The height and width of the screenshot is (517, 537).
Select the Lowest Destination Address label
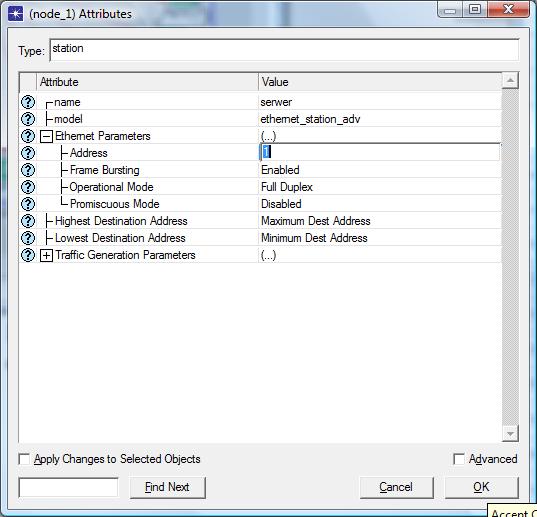[x=120, y=238]
